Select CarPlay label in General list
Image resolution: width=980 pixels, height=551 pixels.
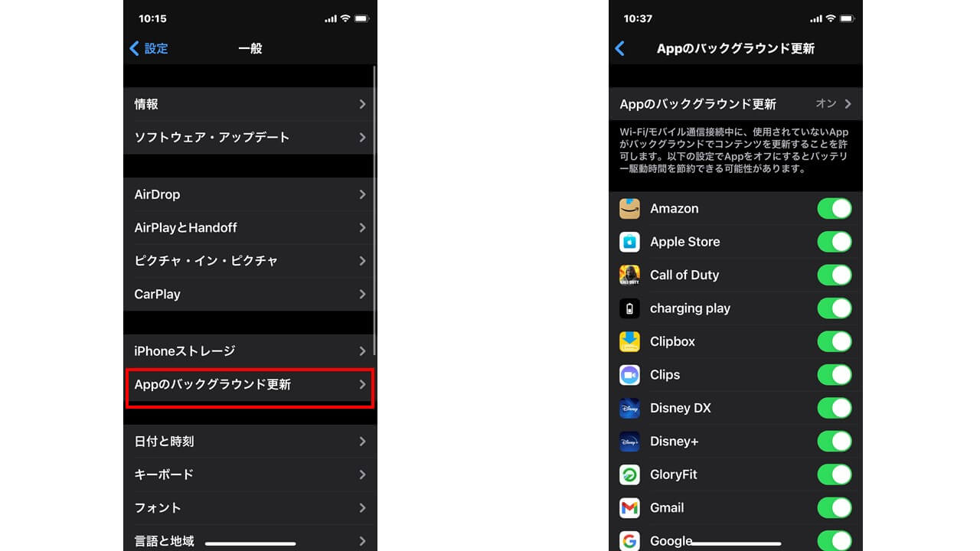(x=157, y=294)
